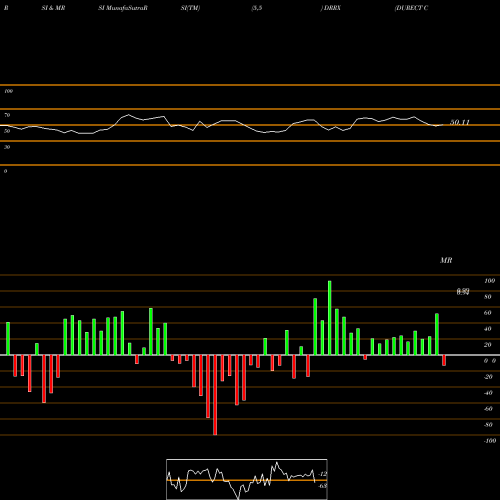Click the '(DURECT C' company name text
Viewport: 500px width, 500px height.
[411, 8]
